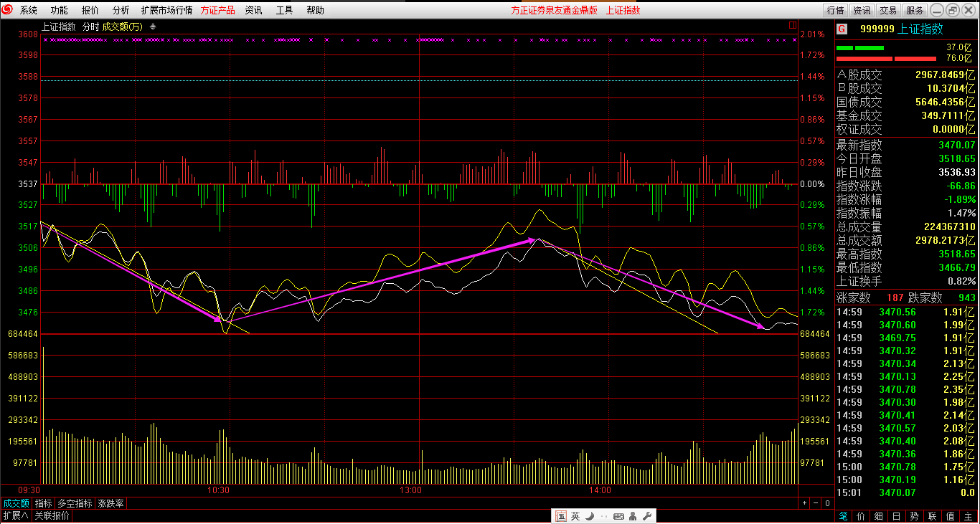Click the 交易 button
The image size is (980, 524).
point(888,10)
